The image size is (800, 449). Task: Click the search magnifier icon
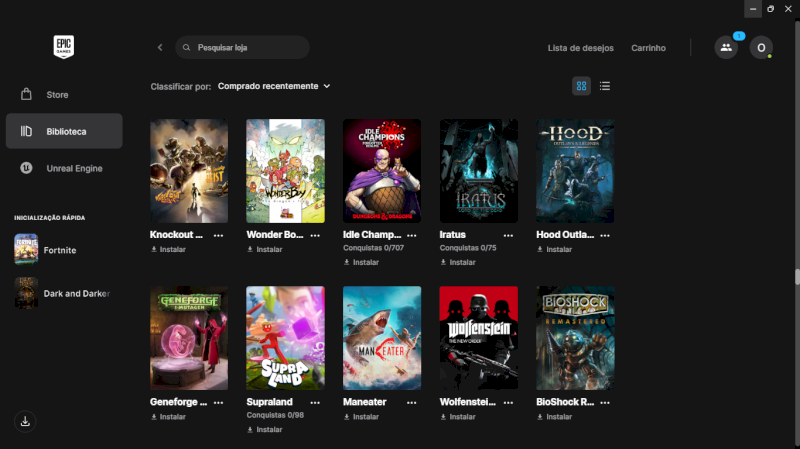point(186,47)
